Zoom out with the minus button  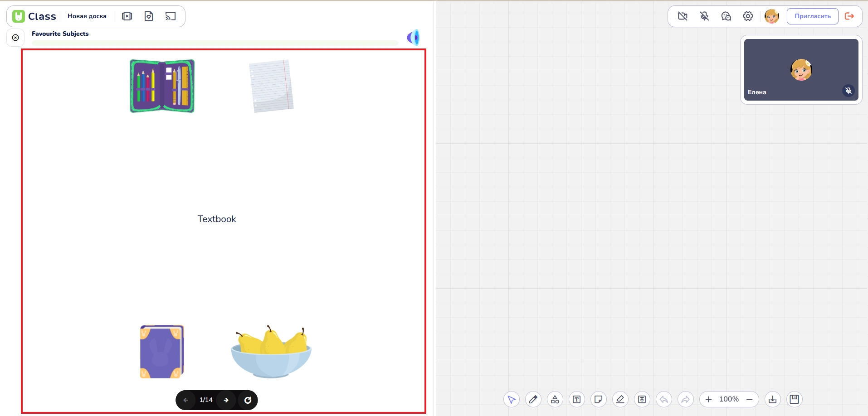click(x=750, y=399)
